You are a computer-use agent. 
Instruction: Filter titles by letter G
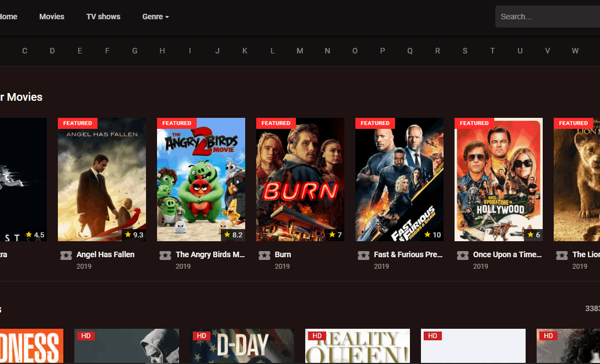pyautogui.click(x=134, y=51)
